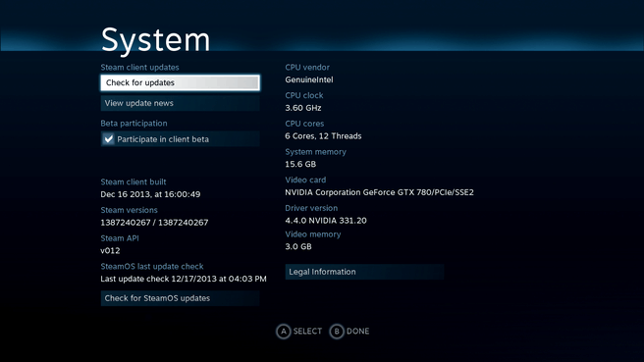The image size is (644, 362).
Task: Click the System memory label
Action: coord(315,152)
